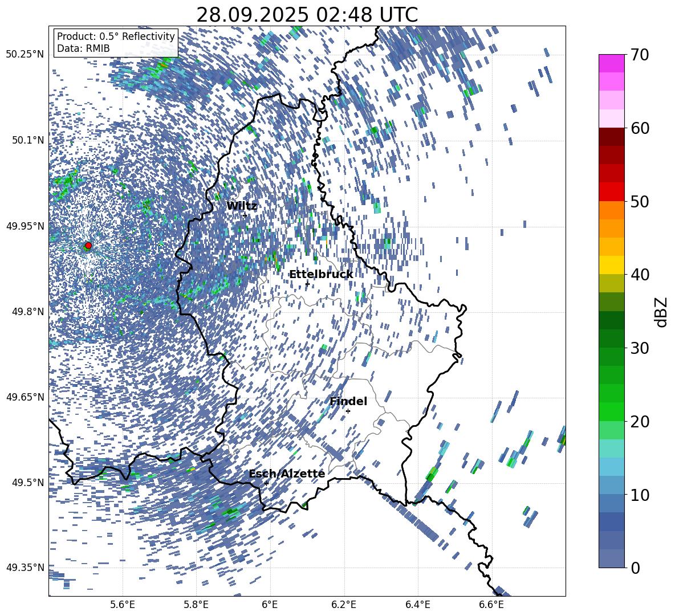
Task: Click the 49.8°N latitude label
Action: [27, 312]
